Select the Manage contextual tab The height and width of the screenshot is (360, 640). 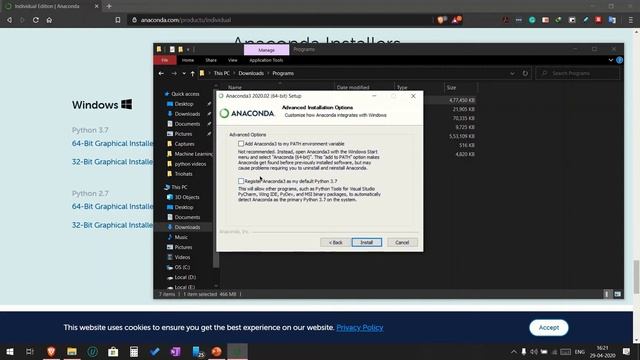pos(267,50)
